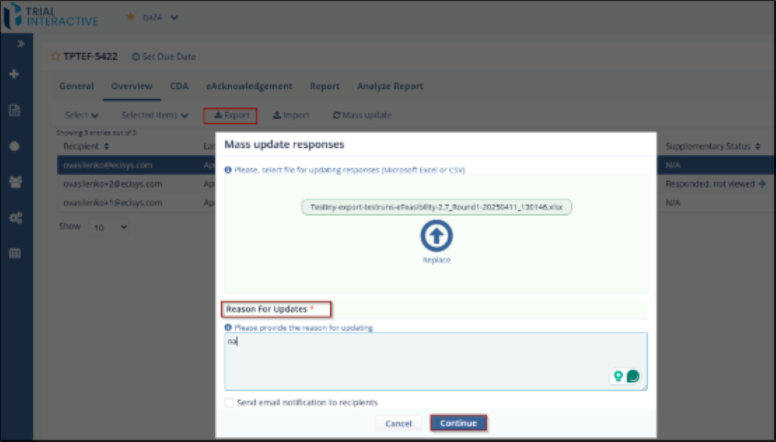Open the settings gears icon in the sidebar
This screenshot has height=442, width=776.
(15, 217)
